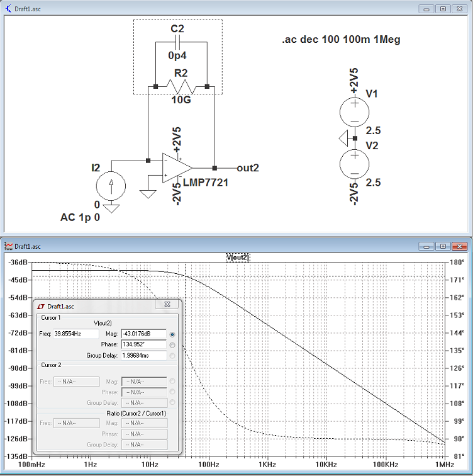Click the 1MHz frequency axis label
Viewport: 473px width, 476px height.
click(445, 465)
